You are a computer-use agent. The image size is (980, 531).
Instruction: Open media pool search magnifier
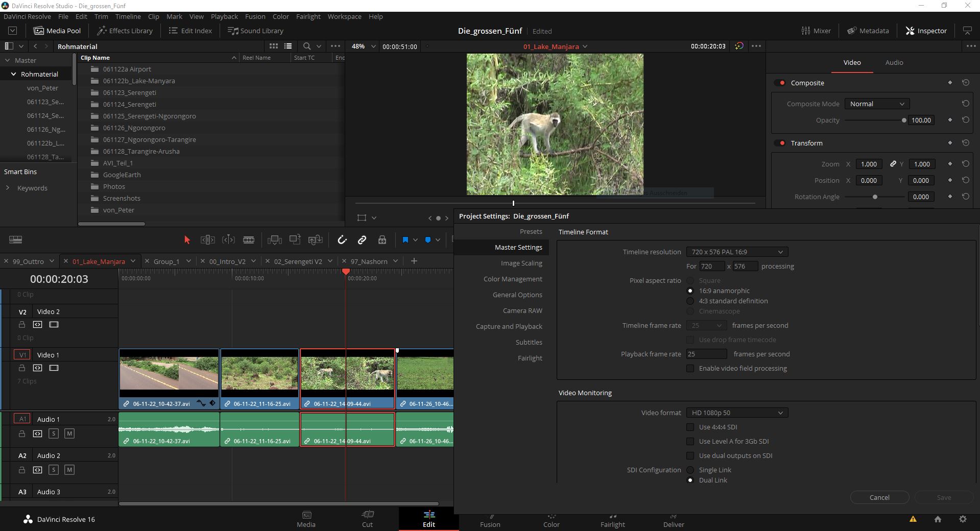click(x=306, y=46)
